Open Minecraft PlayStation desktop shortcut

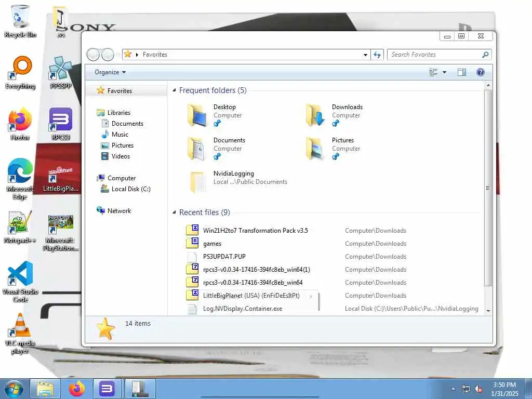(61, 233)
